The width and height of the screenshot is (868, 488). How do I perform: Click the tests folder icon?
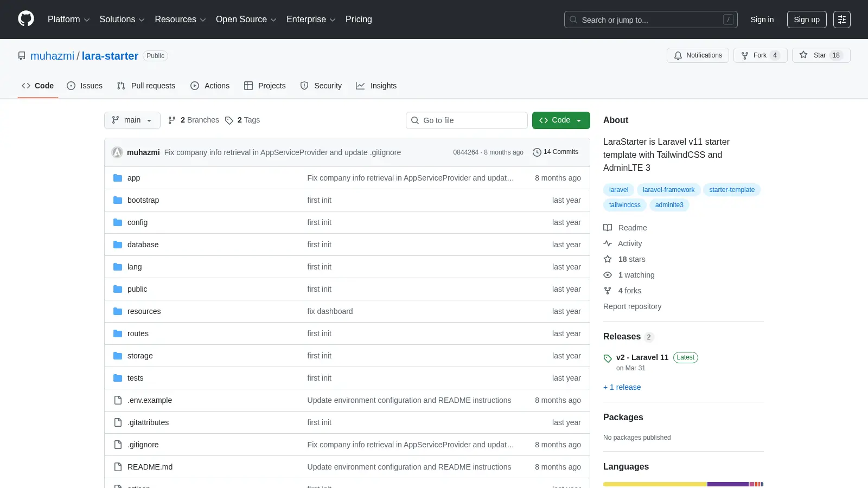pyautogui.click(x=118, y=378)
